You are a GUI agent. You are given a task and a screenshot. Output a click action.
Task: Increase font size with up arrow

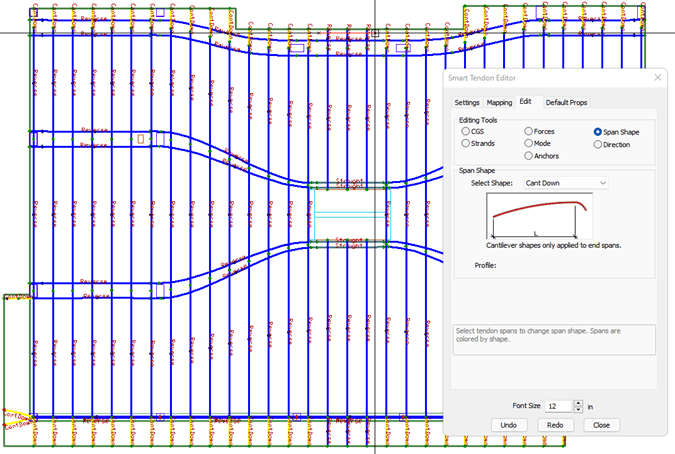point(579,403)
